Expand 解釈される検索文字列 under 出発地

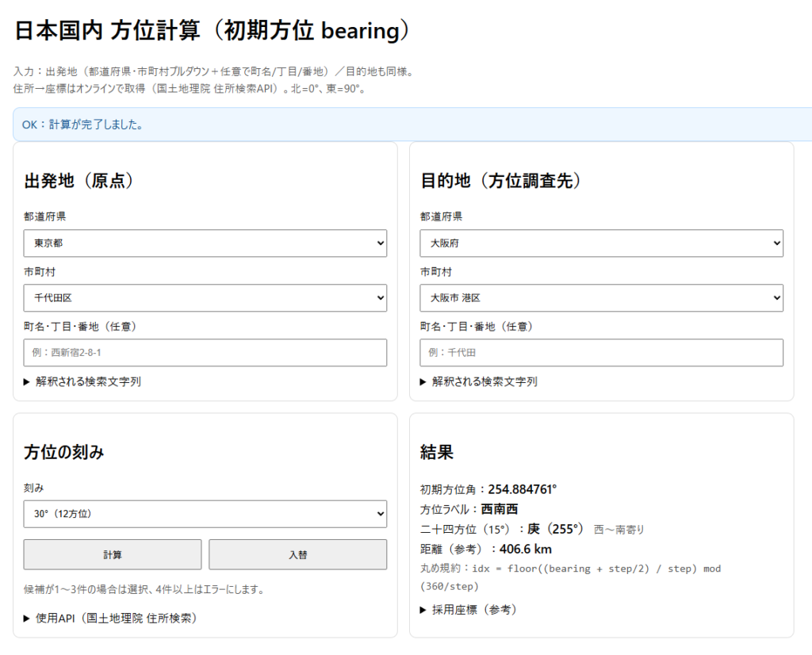[x=87, y=381]
